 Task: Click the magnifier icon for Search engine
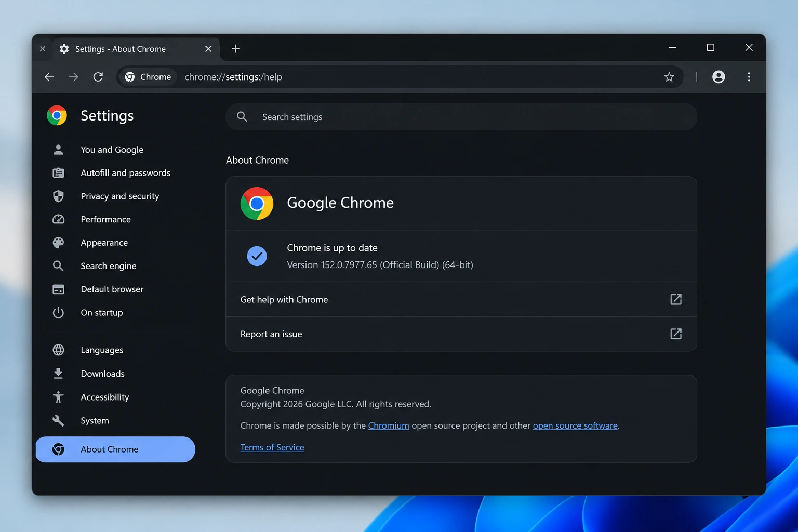pos(58,266)
